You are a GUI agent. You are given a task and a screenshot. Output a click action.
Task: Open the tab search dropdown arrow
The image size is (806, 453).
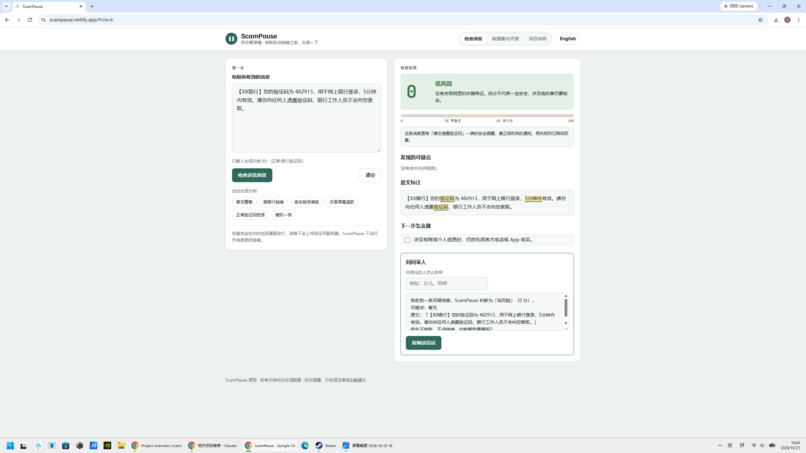pos(6,6)
